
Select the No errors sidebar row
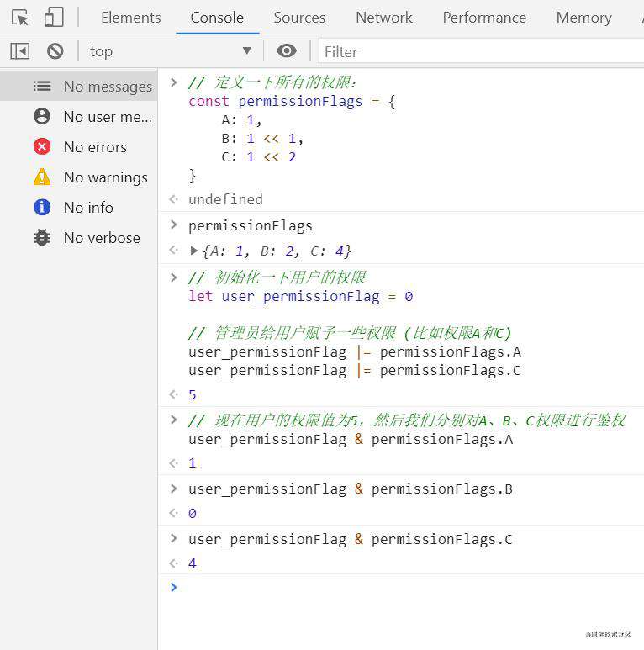click(79, 147)
